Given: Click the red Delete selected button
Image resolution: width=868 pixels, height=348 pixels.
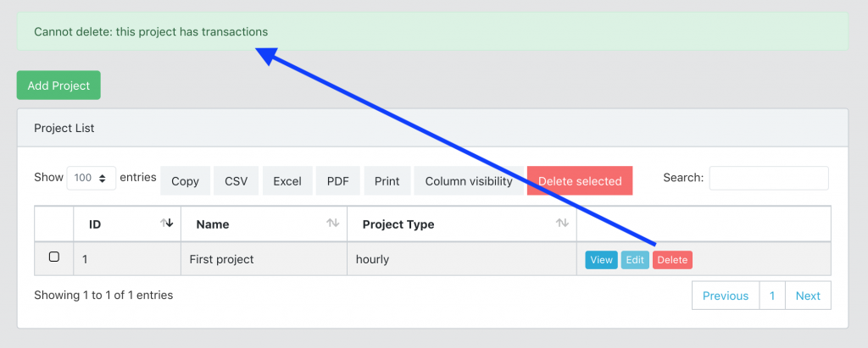Looking at the screenshot, I should pos(580,181).
